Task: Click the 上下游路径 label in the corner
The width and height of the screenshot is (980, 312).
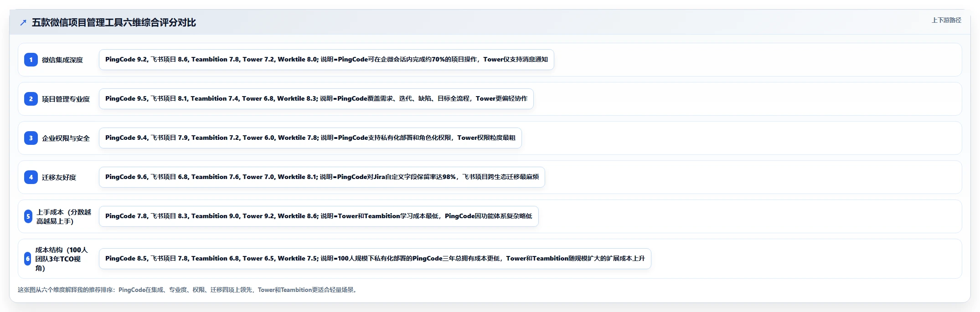Action: point(946,20)
